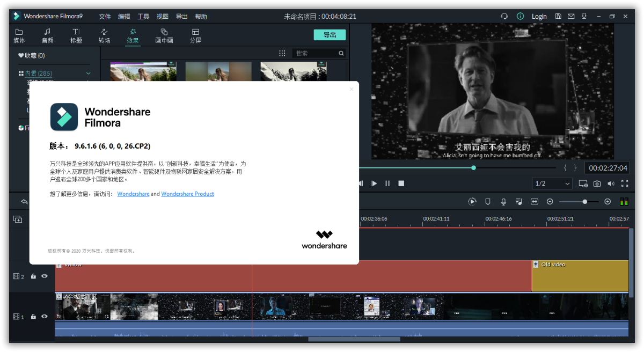The image size is (644, 352).
Task: Click the timeline zoom slider handle
Action: (584, 202)
